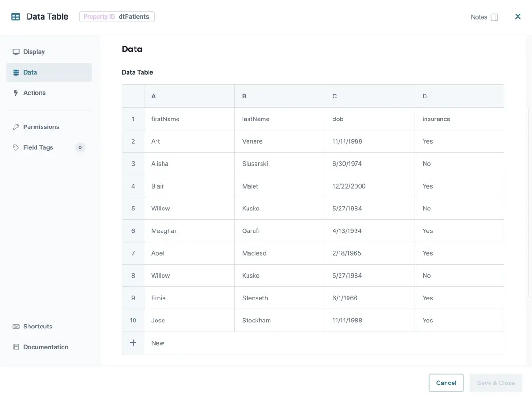Click the Shortcuts keyboard icon
Image resolution: width=532 pixels, height=398 pixels.
[16, 327]
